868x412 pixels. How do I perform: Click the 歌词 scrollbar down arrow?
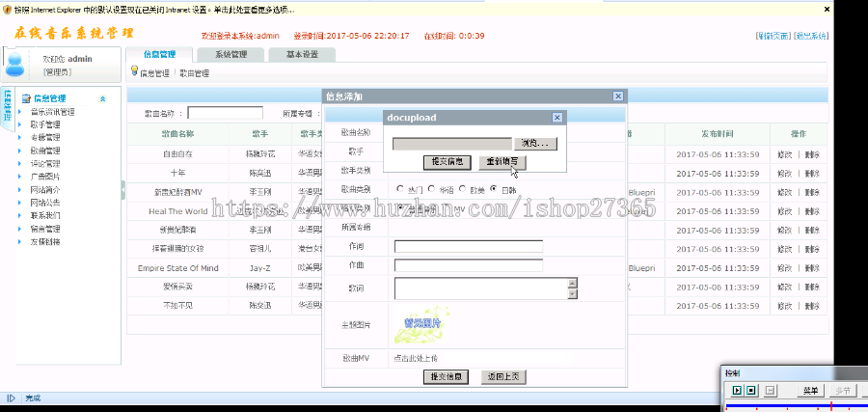tap(573, 294)
